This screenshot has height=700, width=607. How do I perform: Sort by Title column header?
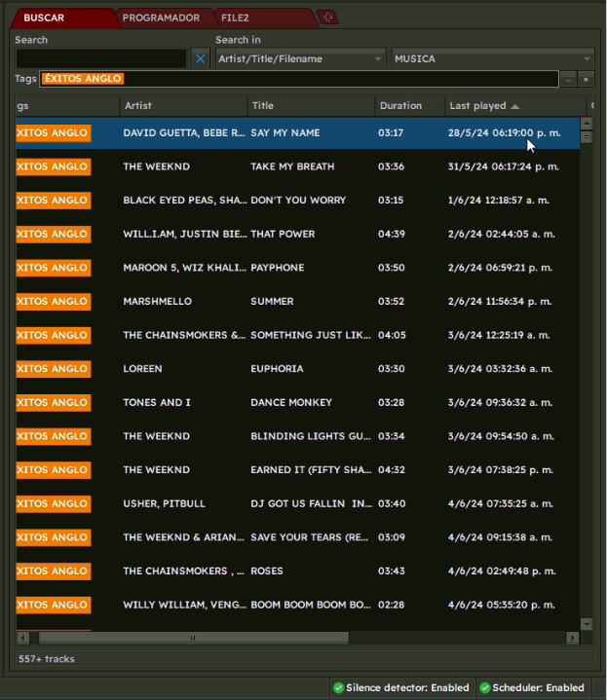(x=311, y=106)
